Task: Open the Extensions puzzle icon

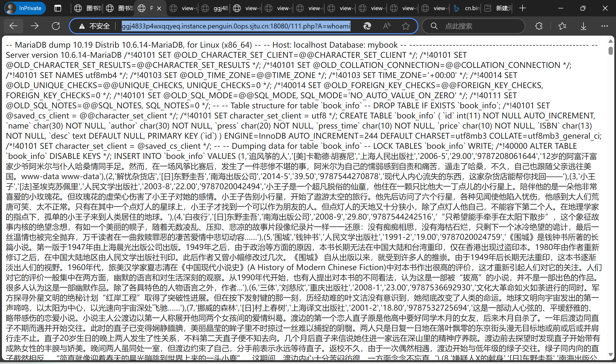Action: 539,26
